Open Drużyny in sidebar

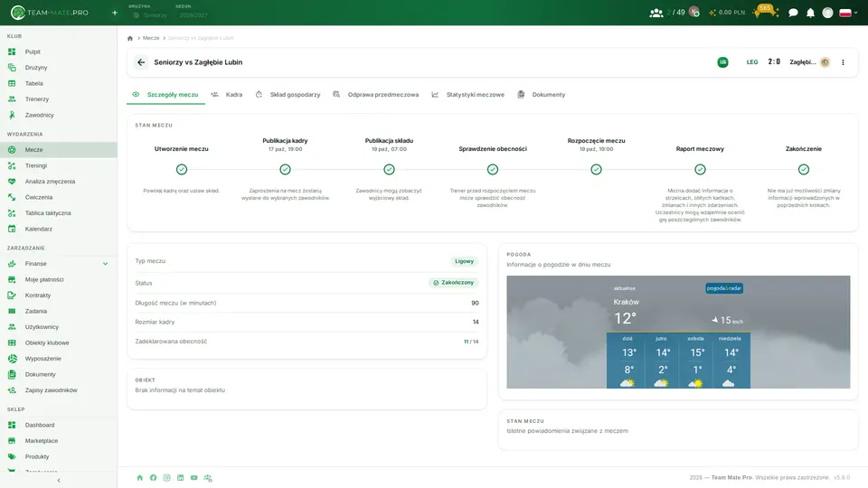pos(58,68)
